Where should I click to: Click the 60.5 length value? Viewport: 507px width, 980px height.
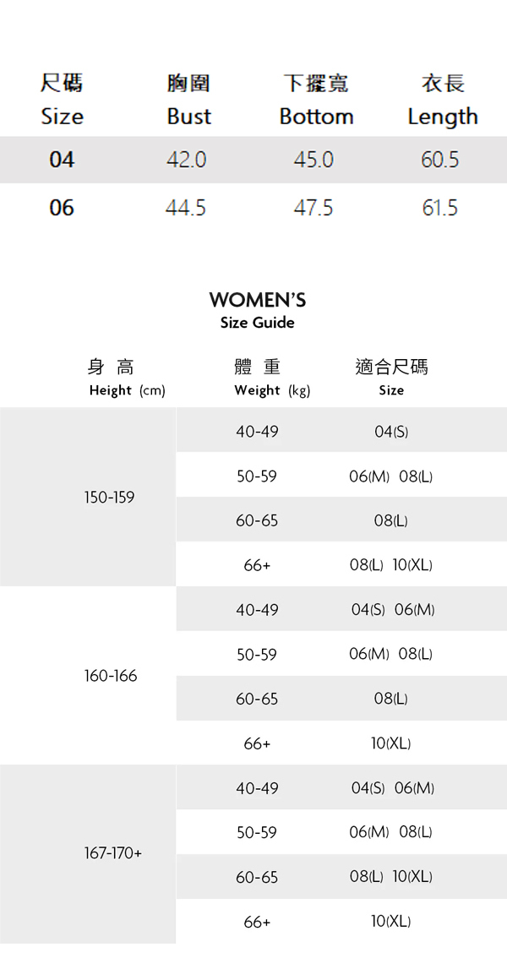(x=440, y=160)
